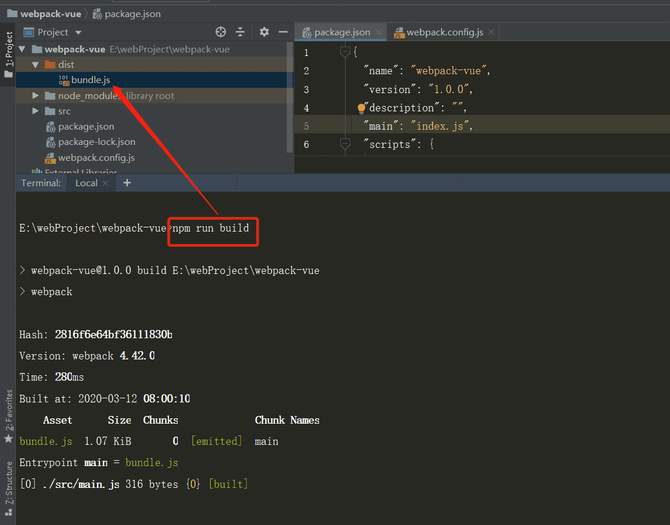Screen dimensions: 670x525
Task: Click the fold marker on line 1
Action: pos(345,52)
